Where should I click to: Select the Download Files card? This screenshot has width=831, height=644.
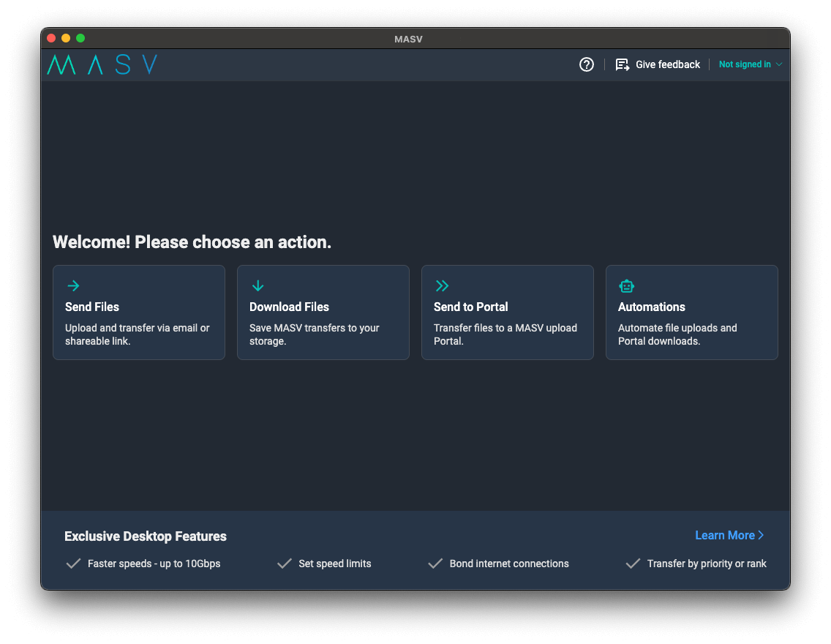pyautogui.click(x=323, y=312)
